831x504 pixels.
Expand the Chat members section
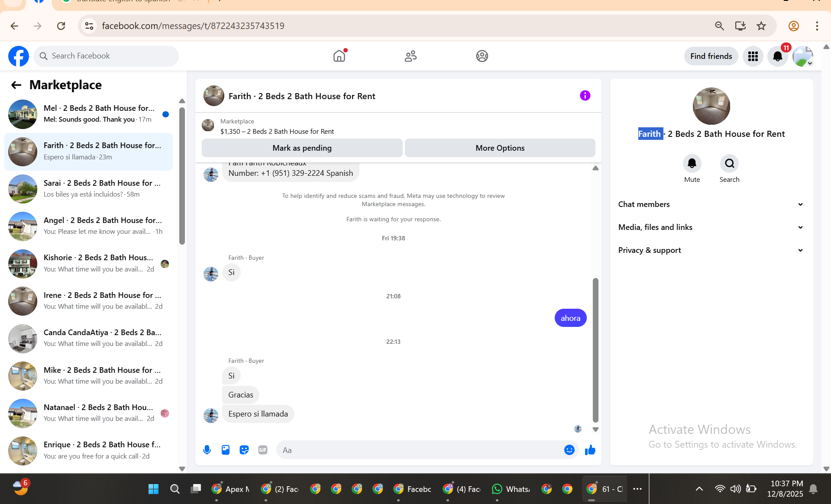click(x=711, y=204)
